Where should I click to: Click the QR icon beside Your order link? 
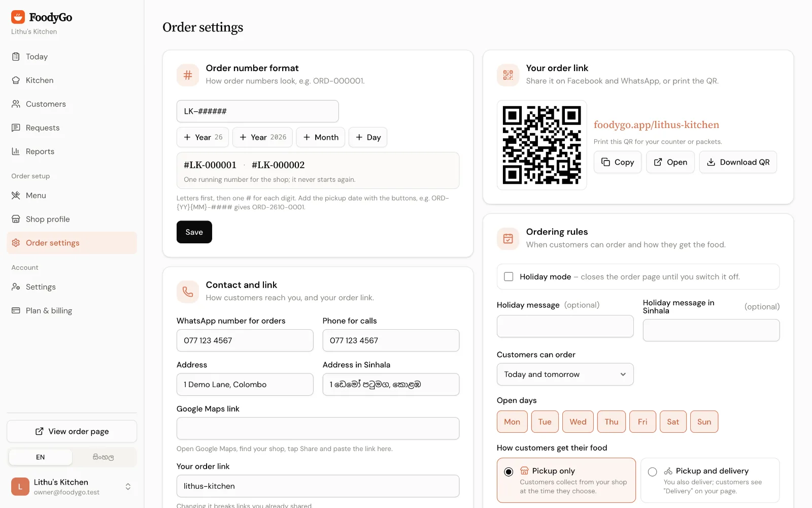(508, 75)
